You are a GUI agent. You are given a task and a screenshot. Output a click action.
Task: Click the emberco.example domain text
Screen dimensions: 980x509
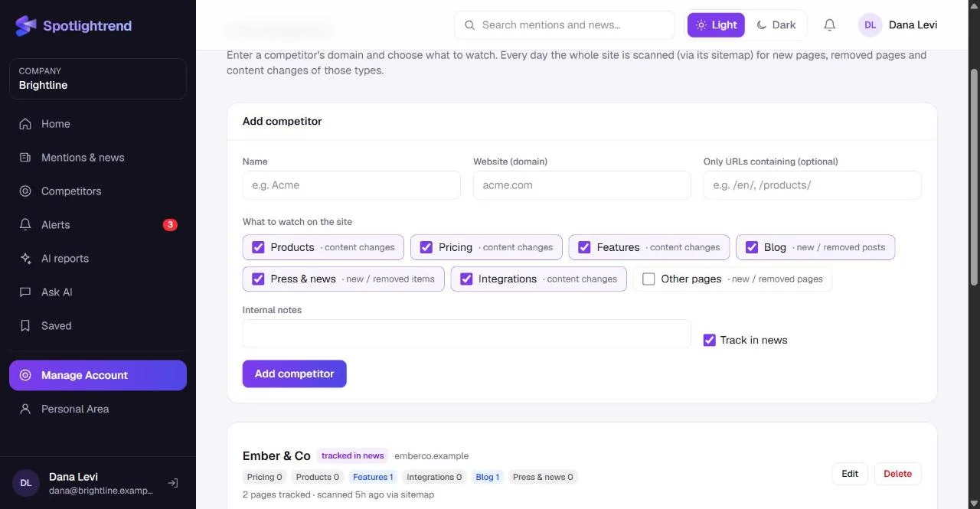point(432,455)
